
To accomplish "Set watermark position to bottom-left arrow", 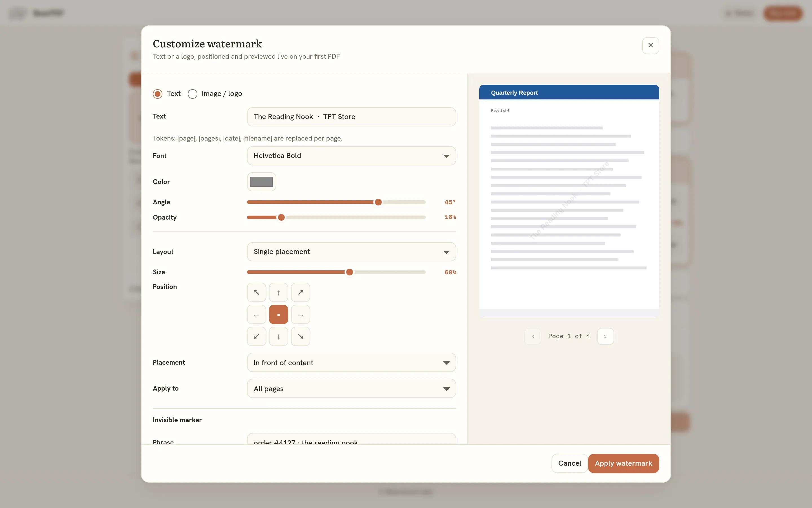I will [x=256, y=336].
